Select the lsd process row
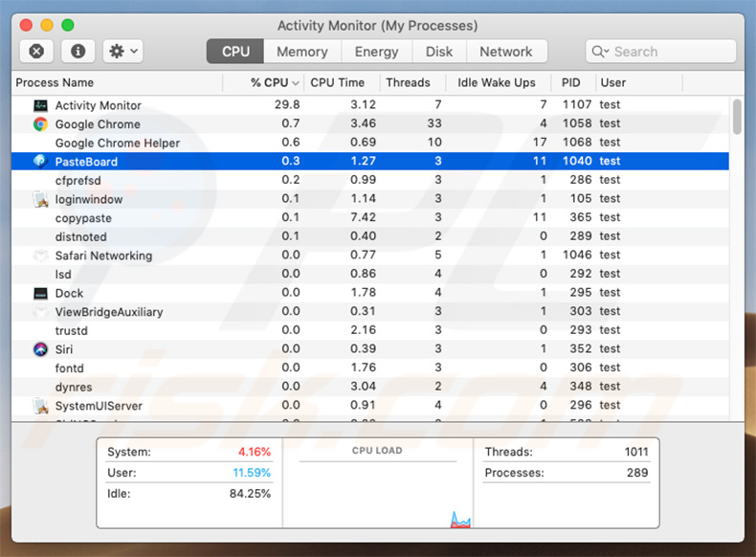Image resolution: width=756 pixels, height=557 pixels. [369, 274]
